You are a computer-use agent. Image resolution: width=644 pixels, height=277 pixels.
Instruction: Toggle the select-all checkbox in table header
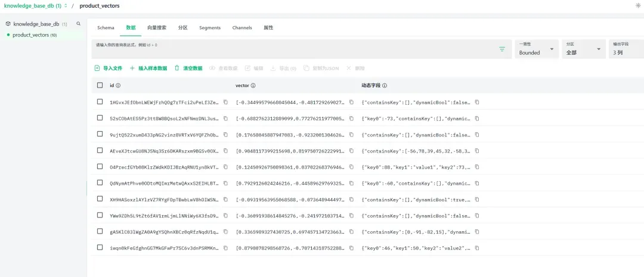(x=100, y=85)
